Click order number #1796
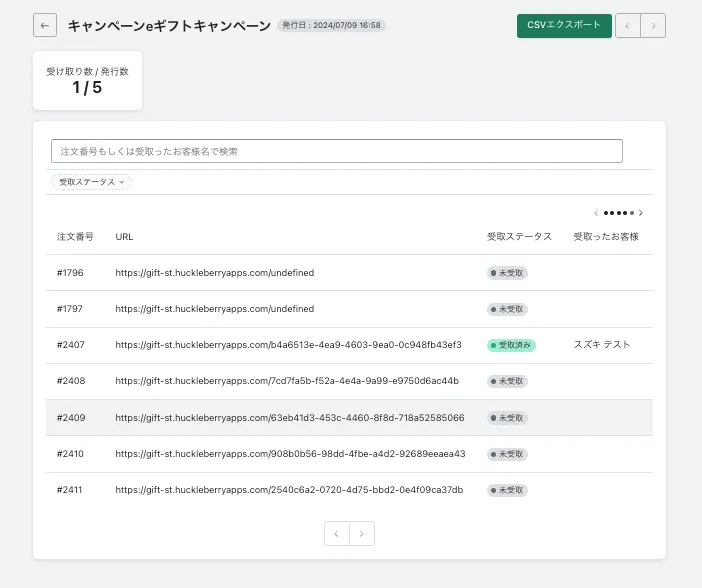This screenshot has height=588, width=702. tap(70, 273)
